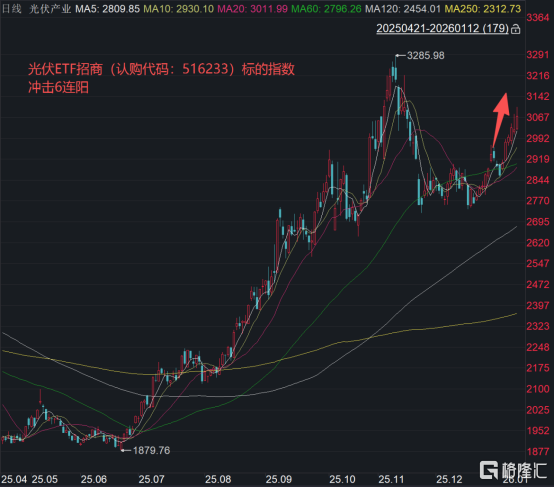Image resolution: width=554 pixels, height=487 pixels.
Task: Click the 3291 price axis label
Action: click(x=538, y=55)
